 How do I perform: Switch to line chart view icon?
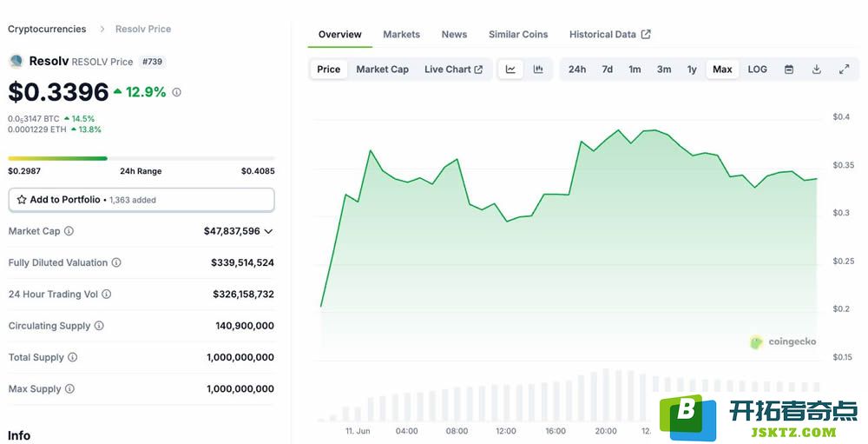pyautogui.click(x=510, y=70)
